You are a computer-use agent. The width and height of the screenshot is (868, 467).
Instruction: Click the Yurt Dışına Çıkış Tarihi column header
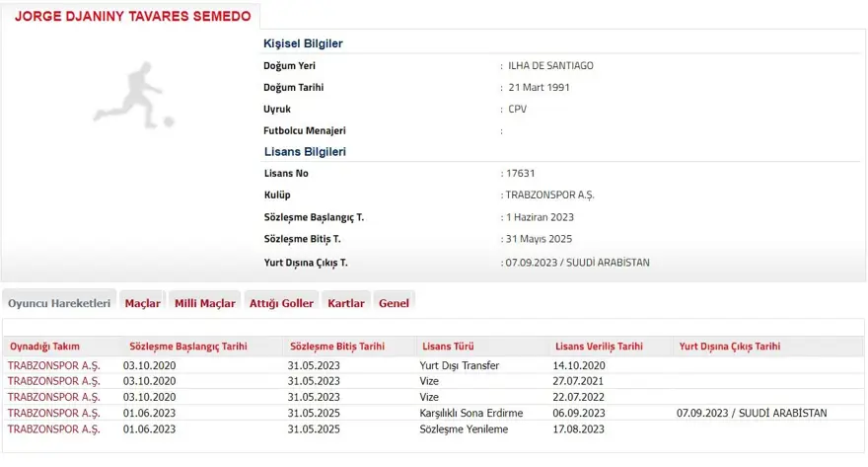tap(729, 347)
